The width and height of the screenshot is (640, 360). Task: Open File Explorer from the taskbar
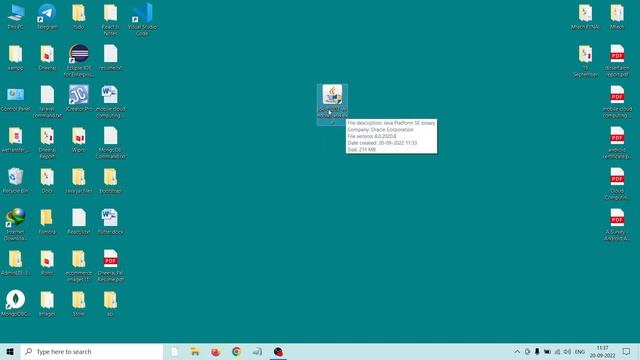pos(195,351)
